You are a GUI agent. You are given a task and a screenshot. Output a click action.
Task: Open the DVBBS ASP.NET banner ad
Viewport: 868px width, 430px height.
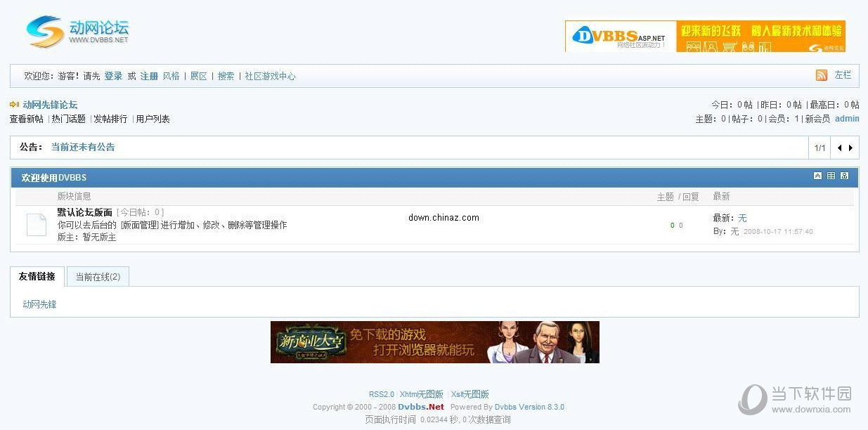click(705, 36)
